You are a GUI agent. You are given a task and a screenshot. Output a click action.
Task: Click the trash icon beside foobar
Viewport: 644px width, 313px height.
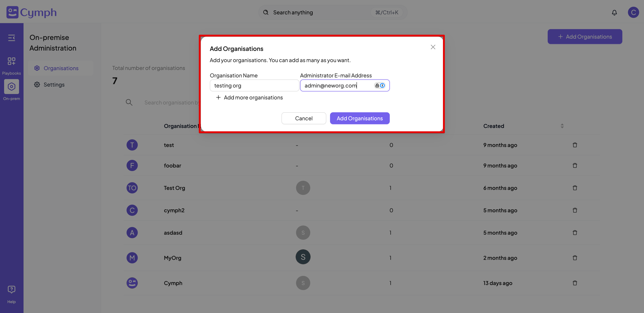[575, 165]
